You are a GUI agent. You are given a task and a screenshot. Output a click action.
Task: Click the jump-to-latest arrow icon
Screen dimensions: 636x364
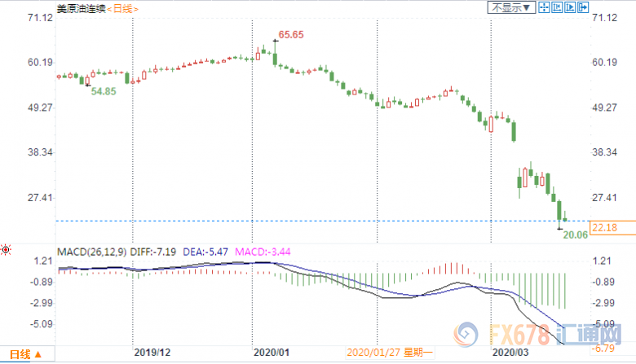click(583, 7)
